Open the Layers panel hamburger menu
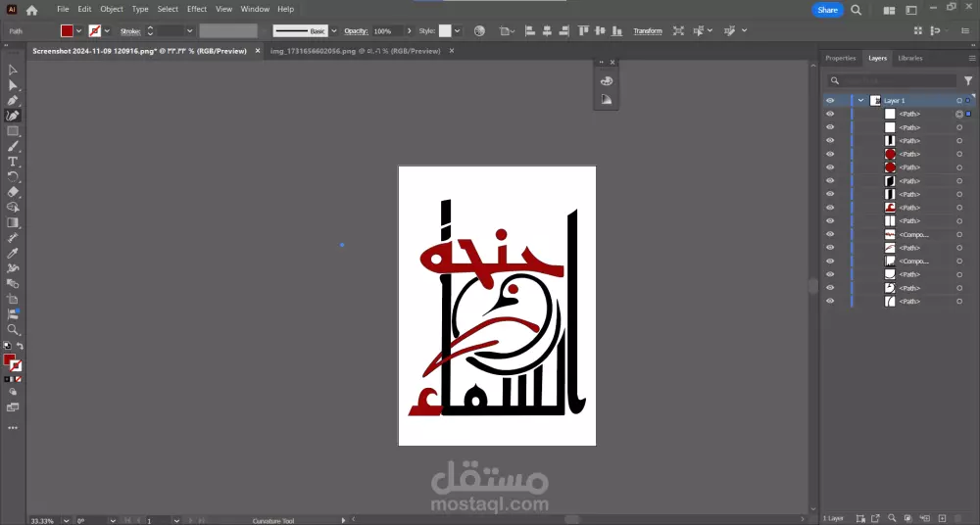 pyautogui.click(x=972, y=58)
